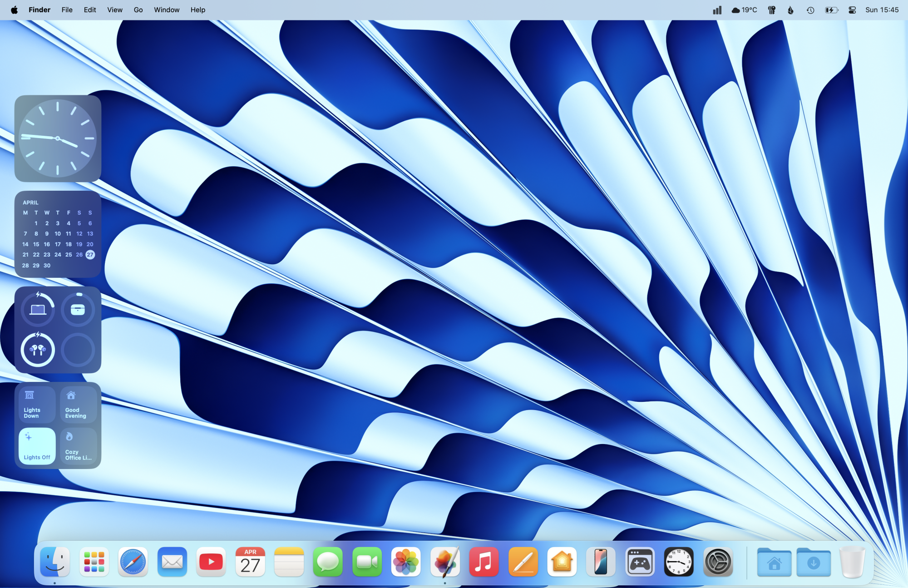Activate the Good Evening scene
The image size is (908, 588).
tap(78, 404)
